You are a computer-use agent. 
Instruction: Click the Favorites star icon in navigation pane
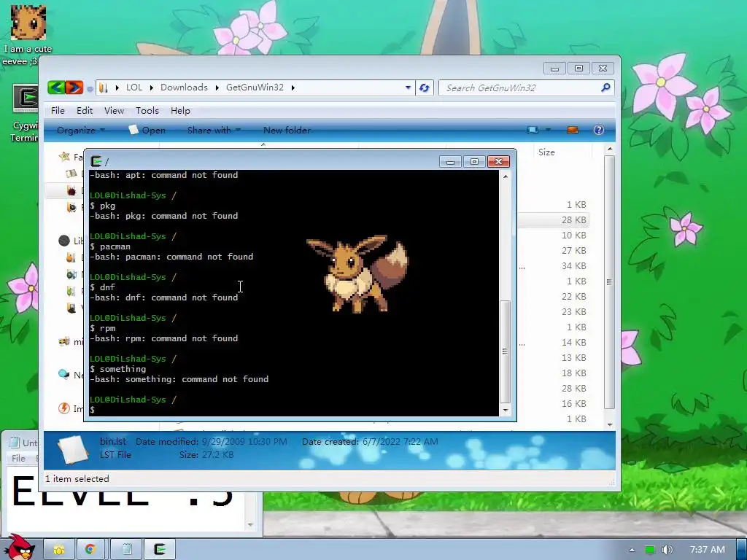[x=64, y=157]
